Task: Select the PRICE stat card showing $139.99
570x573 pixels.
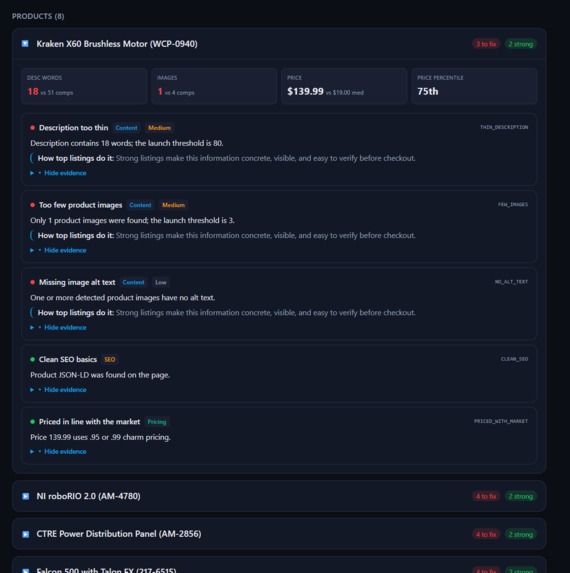Action: click(344, 86)
